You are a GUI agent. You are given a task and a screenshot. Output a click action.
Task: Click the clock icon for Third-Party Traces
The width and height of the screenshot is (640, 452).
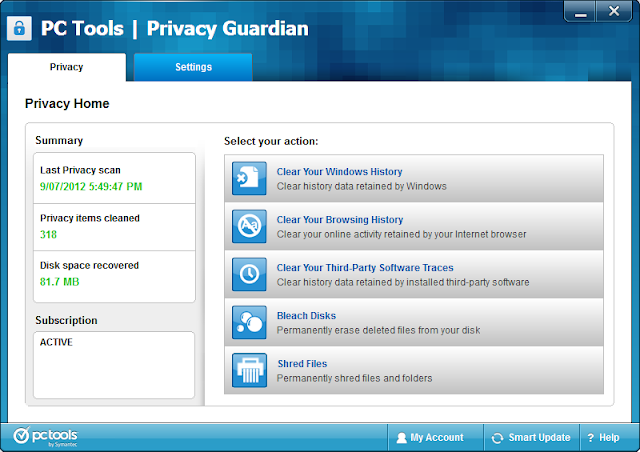249,274
